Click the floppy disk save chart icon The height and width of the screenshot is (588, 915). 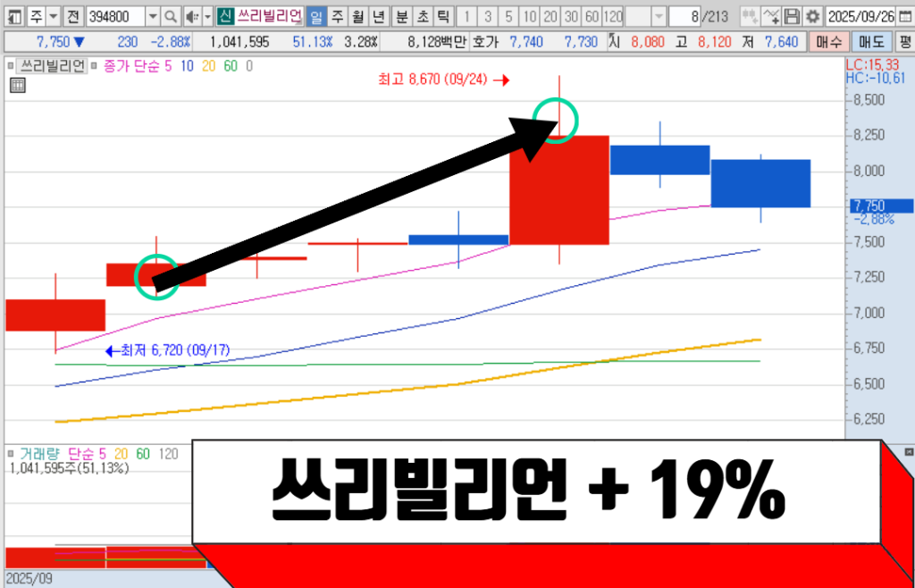792,17
